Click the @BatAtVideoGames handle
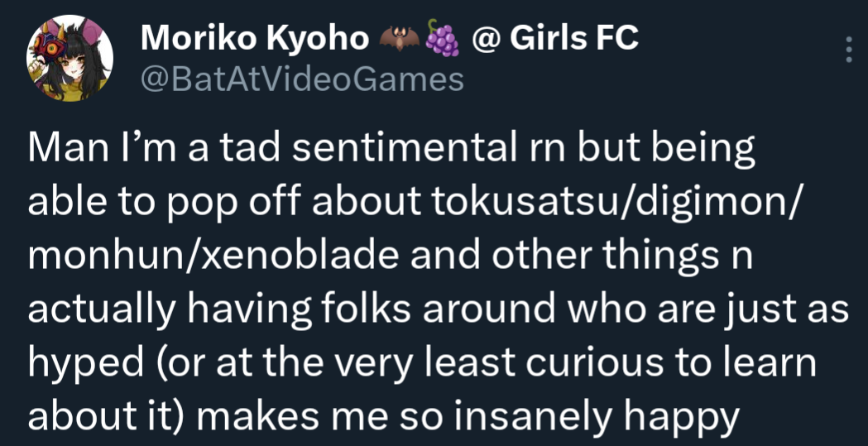The image size is (868, 446). coord(302,79)
